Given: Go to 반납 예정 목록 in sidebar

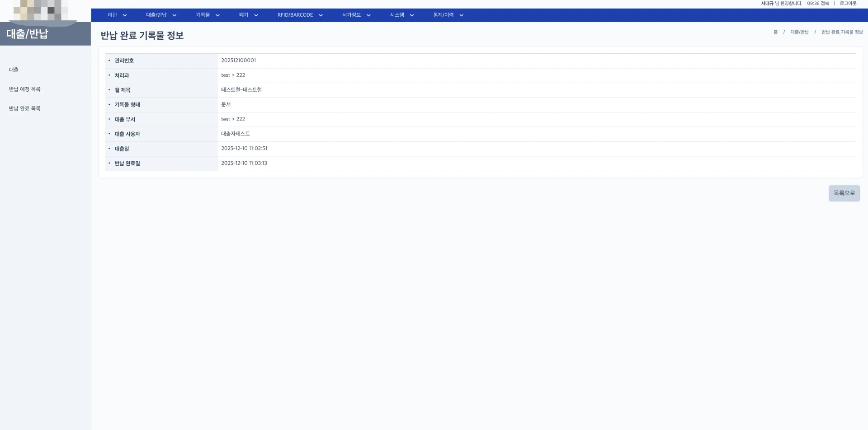Looking at the screenshot, I should (25, 89).
